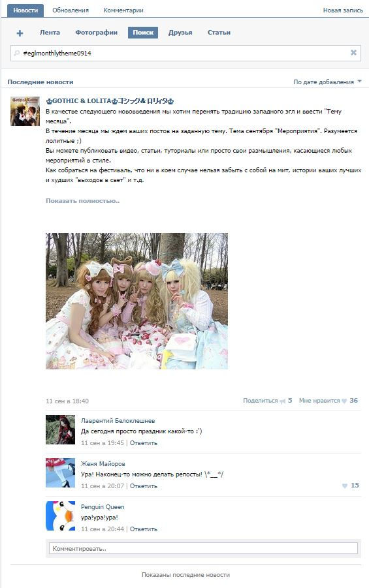Viewport: 369px width, 588px height.
Task: Expand the По дате добавления sort dropdown
Action: click(327, 82)
